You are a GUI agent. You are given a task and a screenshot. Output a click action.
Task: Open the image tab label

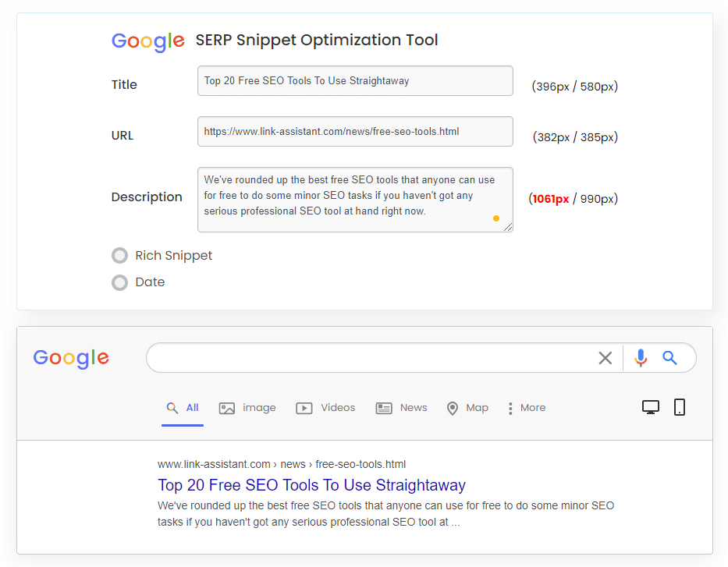click(x=259, y=408)
